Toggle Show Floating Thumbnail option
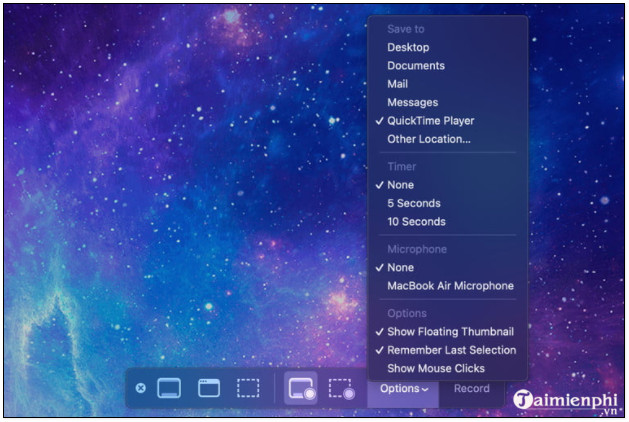 click(447, 332)
